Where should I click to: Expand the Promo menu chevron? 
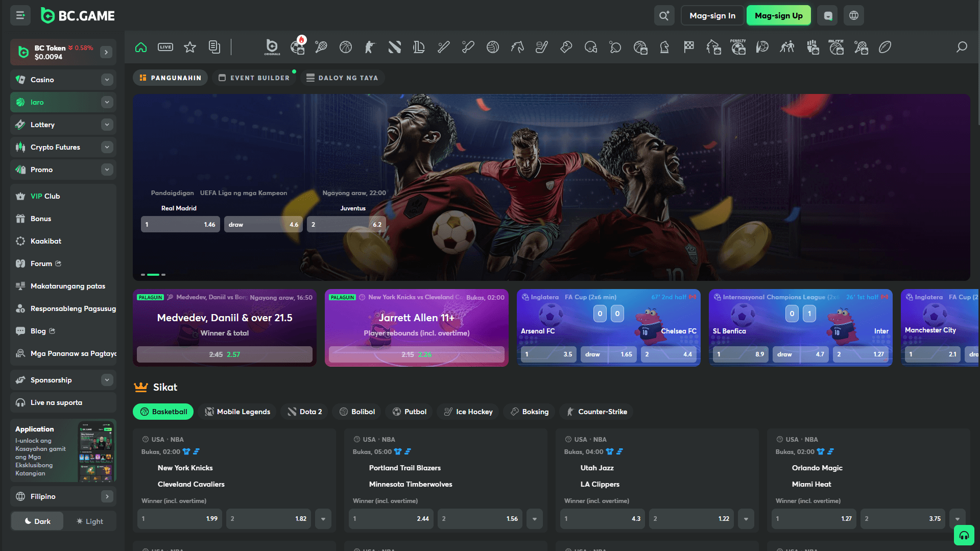(x=107, y=170)
